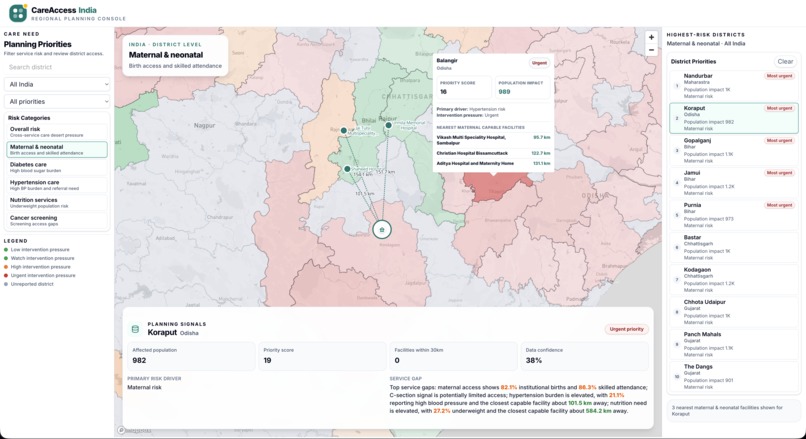Click the Priority Score card in Balangir popup
The width and height of the screenshot is (806, 439).
click(x=464, y=87)
